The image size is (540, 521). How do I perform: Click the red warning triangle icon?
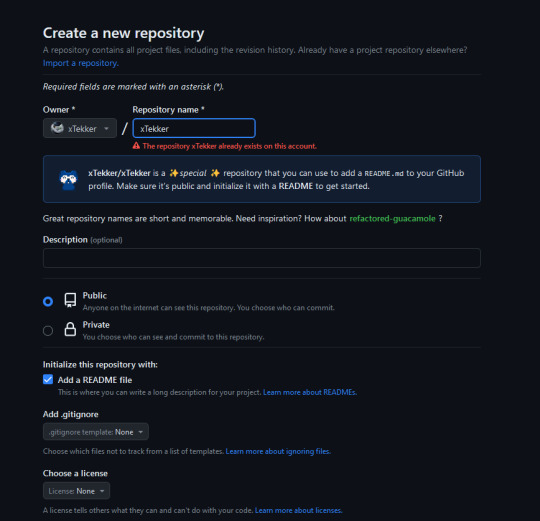(136, 146)
